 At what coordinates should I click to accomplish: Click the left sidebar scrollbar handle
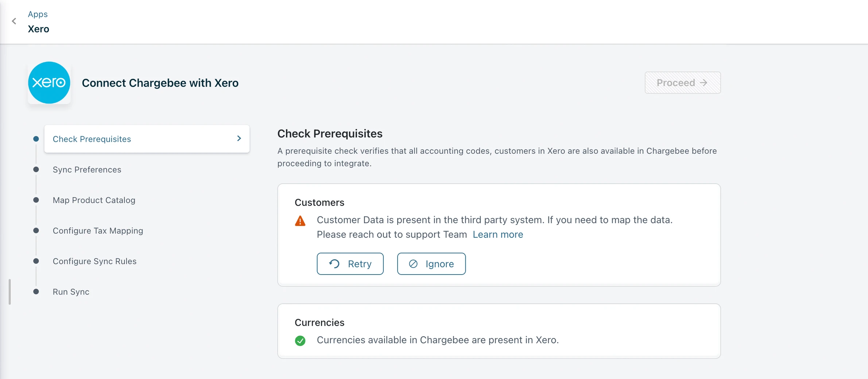point(10,292)
